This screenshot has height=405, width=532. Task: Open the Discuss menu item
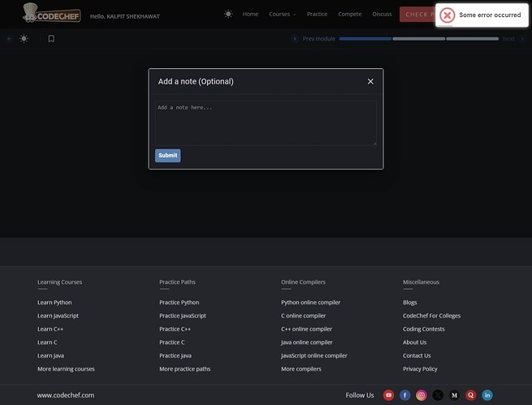(382, 15)
